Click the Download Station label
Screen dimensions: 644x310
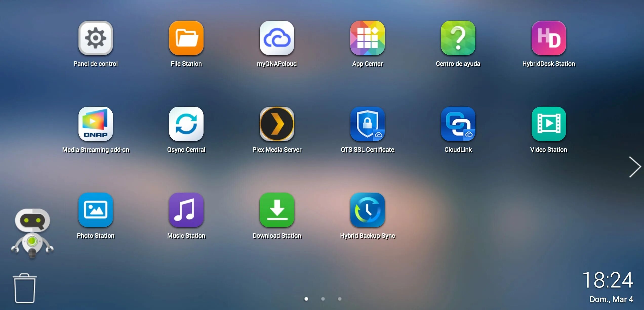coord(277,236)
